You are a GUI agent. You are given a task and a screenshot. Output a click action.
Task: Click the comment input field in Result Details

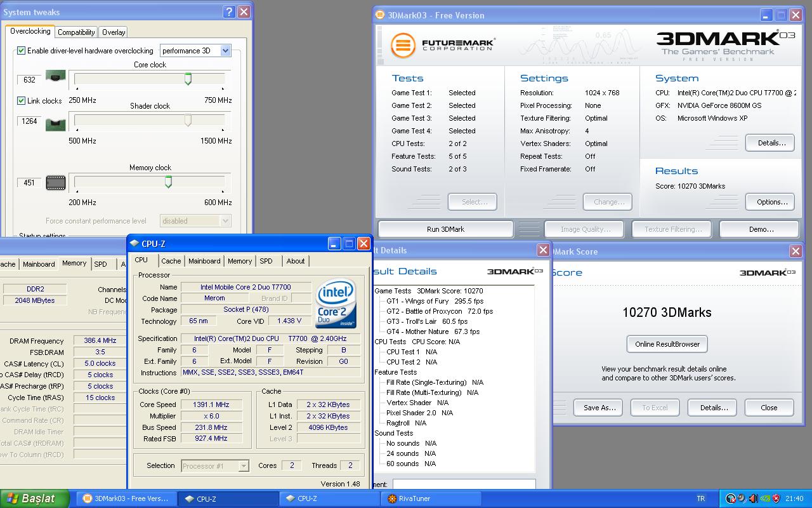tap(464, 484)
